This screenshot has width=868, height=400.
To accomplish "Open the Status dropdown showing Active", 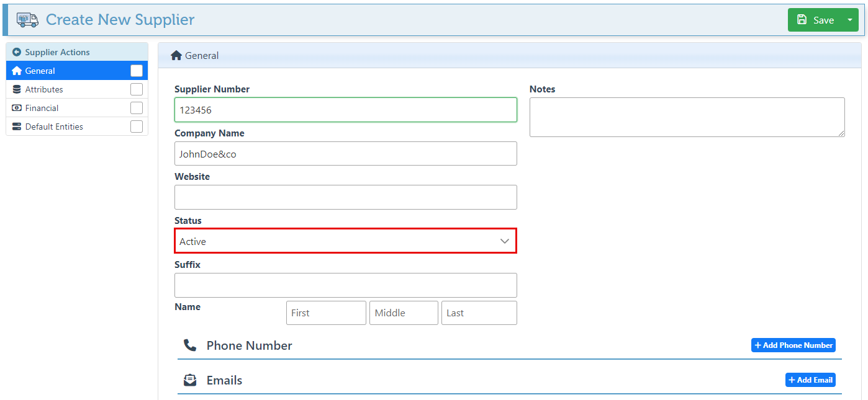I will click(345, 241).
